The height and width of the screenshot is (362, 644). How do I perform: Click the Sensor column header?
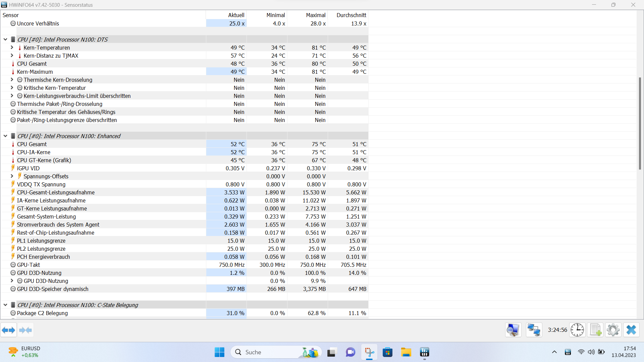[103, 15]
